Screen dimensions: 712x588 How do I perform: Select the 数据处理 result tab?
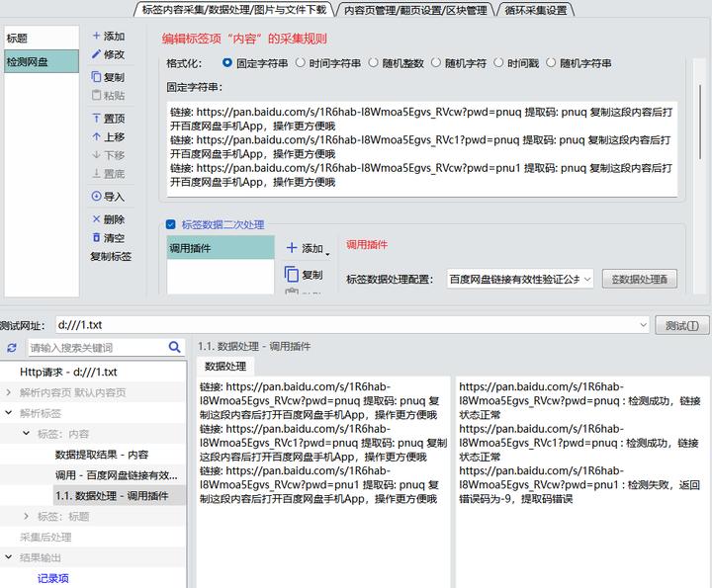coord(225,366)
